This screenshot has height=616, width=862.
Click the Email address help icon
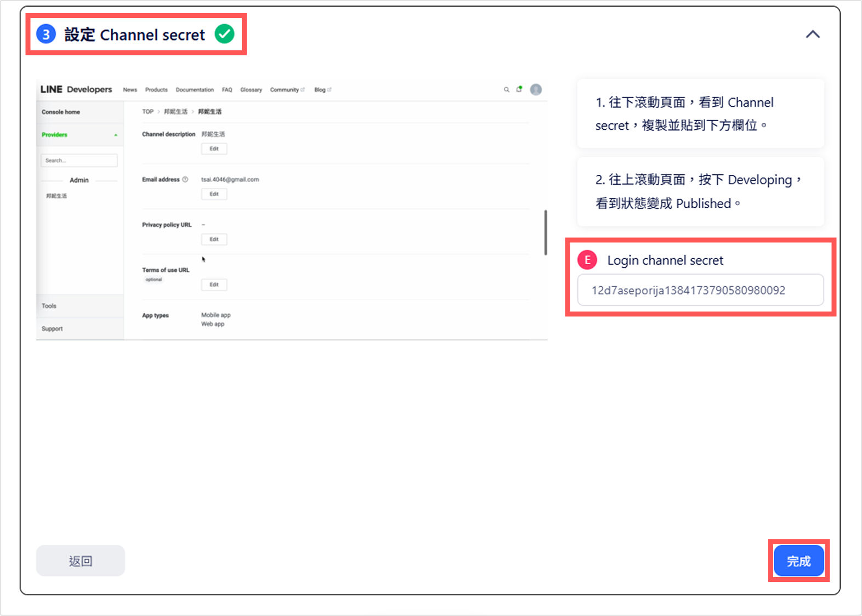tap(185, 179)
